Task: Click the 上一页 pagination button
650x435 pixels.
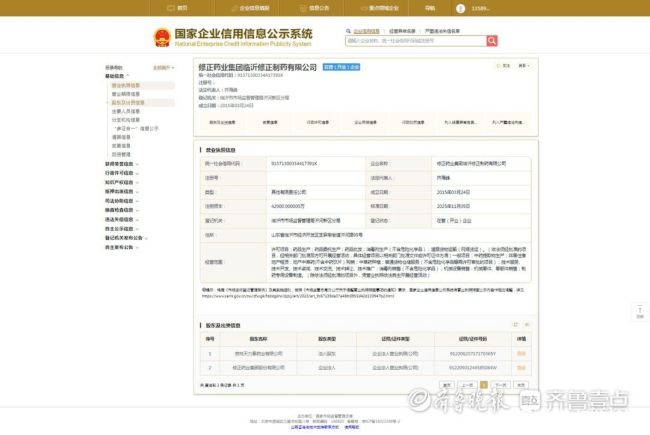Action: pos(467,385)
